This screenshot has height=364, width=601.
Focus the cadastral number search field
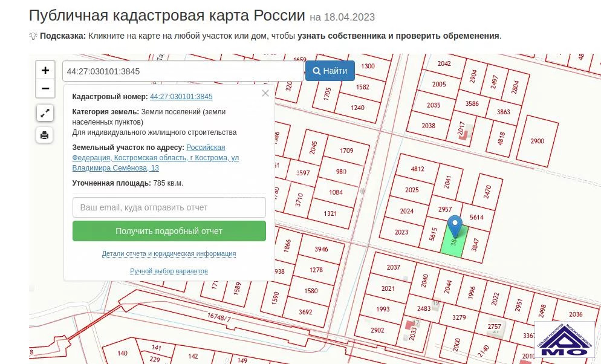[183, 71]
